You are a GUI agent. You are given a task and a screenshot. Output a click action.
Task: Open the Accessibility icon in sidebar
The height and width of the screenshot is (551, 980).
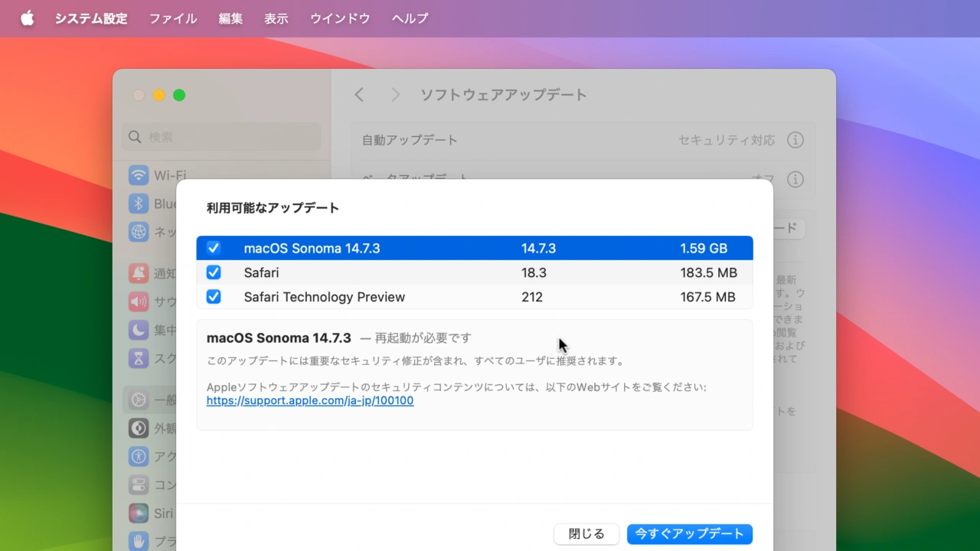pyautogui.click(x=139, y=457)
